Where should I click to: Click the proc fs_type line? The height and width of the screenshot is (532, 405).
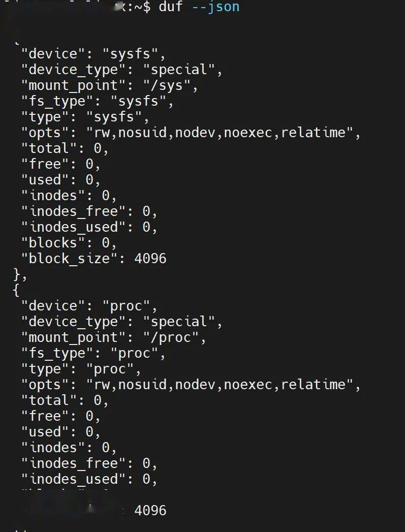tap(94, 354)
